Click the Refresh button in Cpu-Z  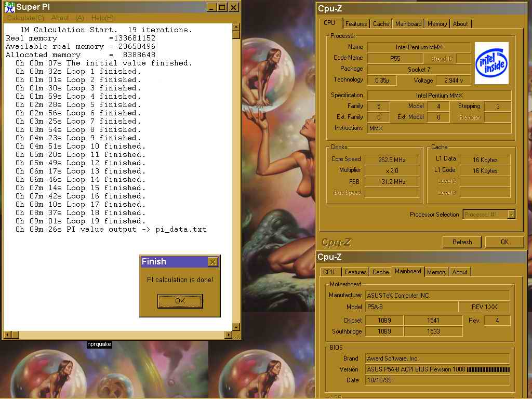462,242
